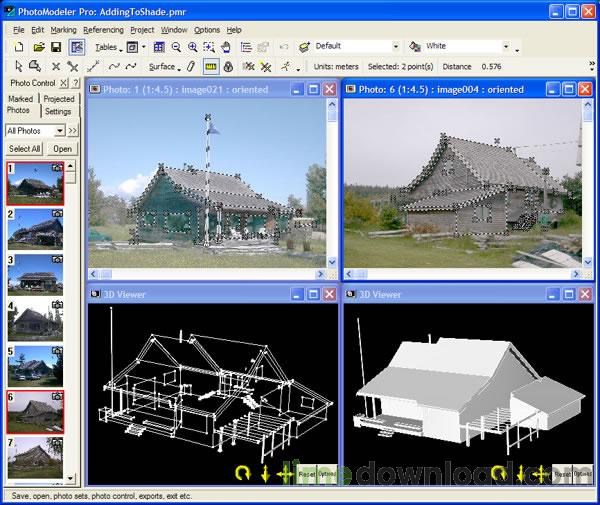
Task: Click thumbnail list scroll down arrow
Action: click(x=70, y=478)
